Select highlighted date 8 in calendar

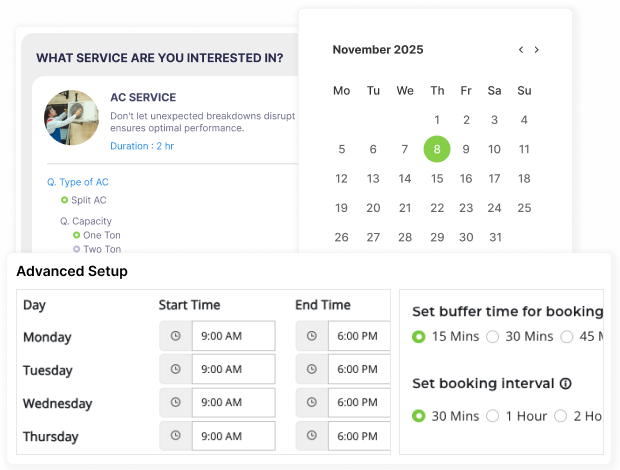(x=436, y=149)
